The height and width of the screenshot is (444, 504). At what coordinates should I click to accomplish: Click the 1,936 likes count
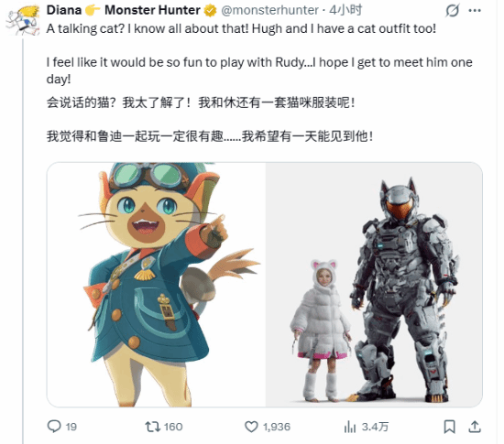[277, 427]
